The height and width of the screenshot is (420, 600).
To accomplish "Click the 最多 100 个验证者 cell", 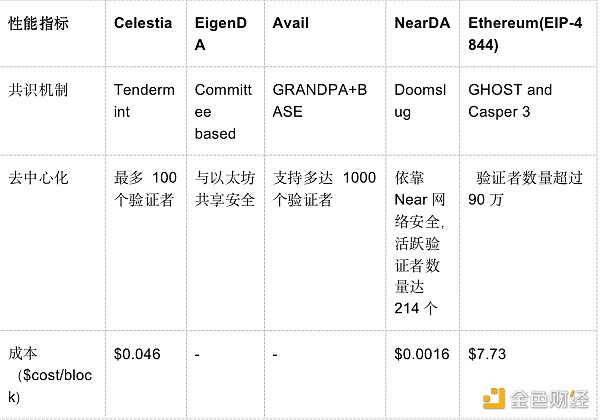I will pos(146,188).
